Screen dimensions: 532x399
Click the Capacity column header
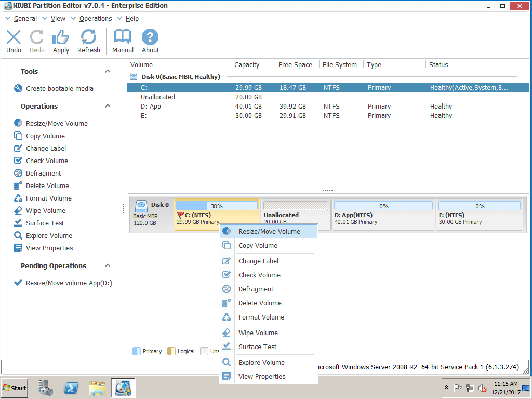(x=253, y=64)
